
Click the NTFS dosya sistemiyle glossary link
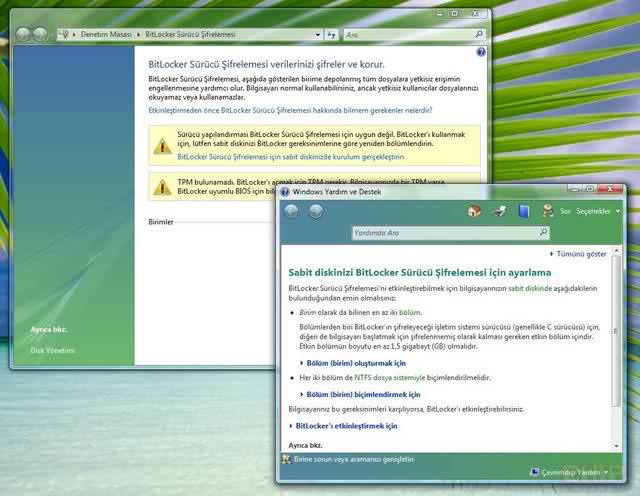click(389, 378)
